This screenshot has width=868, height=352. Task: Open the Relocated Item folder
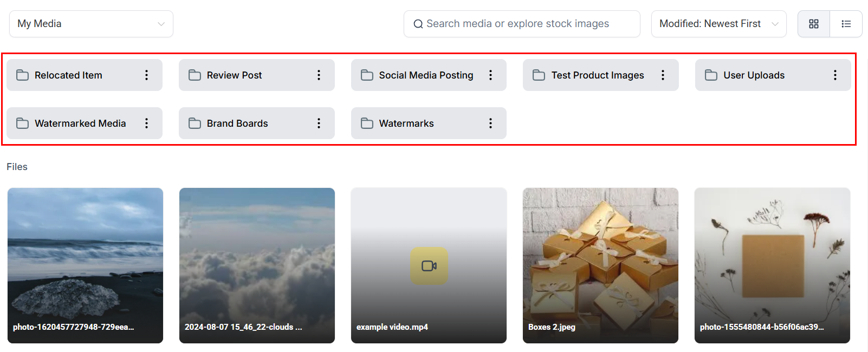click(x=68, y=75)
